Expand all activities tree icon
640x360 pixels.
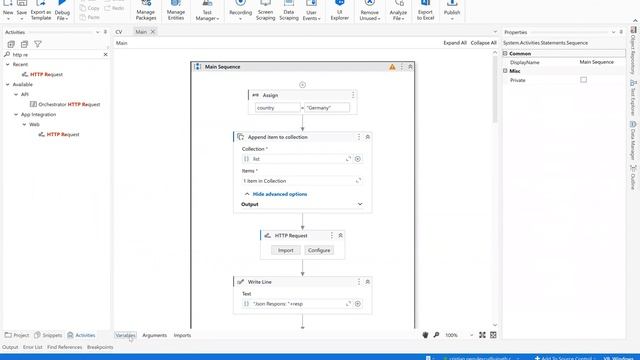(x=11, y=44)
